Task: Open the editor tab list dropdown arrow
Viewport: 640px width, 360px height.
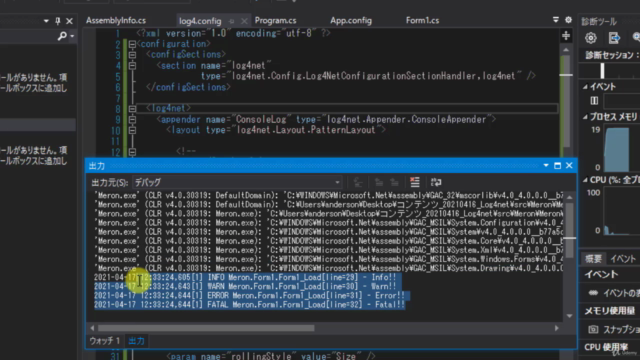Action: click(x=556, y=20)
